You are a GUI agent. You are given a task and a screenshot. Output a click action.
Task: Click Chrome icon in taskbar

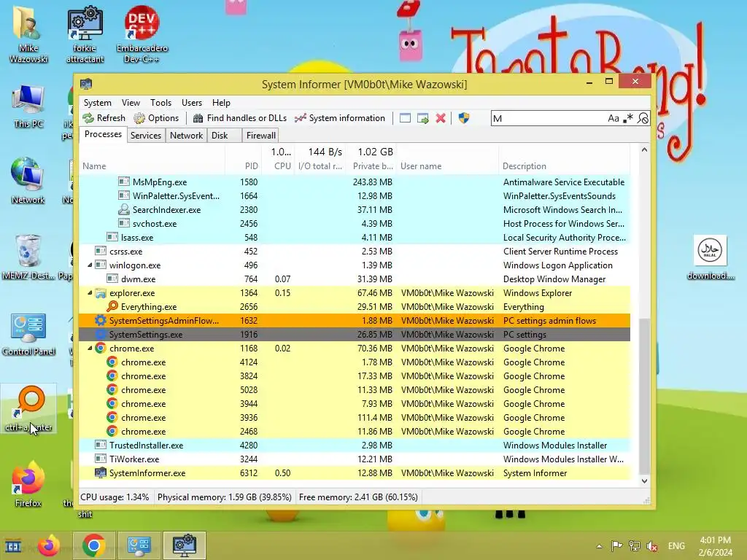94,545
